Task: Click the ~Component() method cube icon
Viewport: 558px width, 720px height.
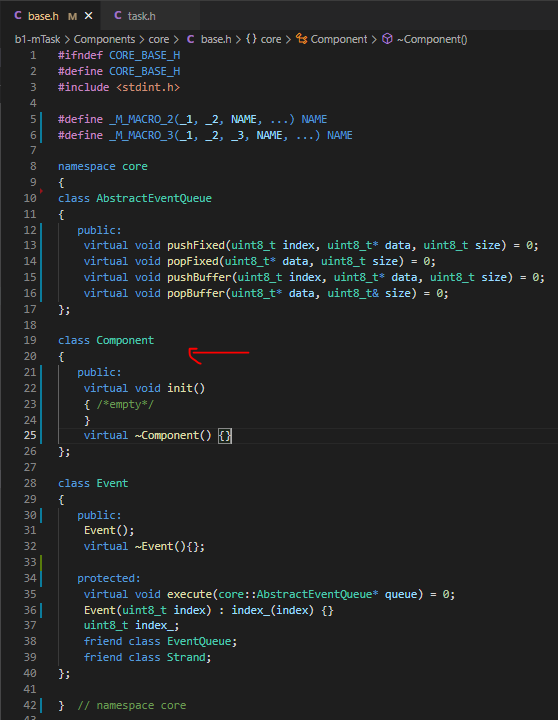Action: pos(387,39)
